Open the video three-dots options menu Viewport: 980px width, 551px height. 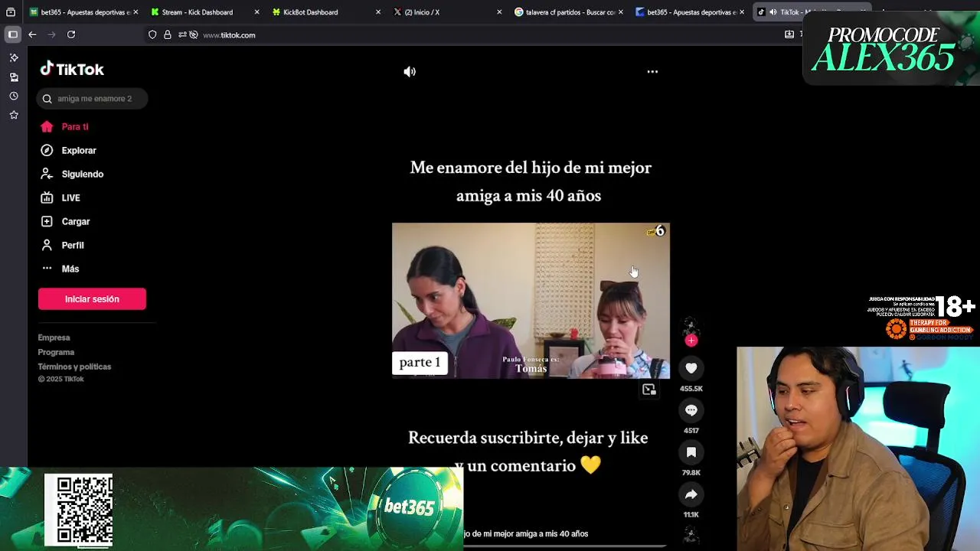coord(652,71)
